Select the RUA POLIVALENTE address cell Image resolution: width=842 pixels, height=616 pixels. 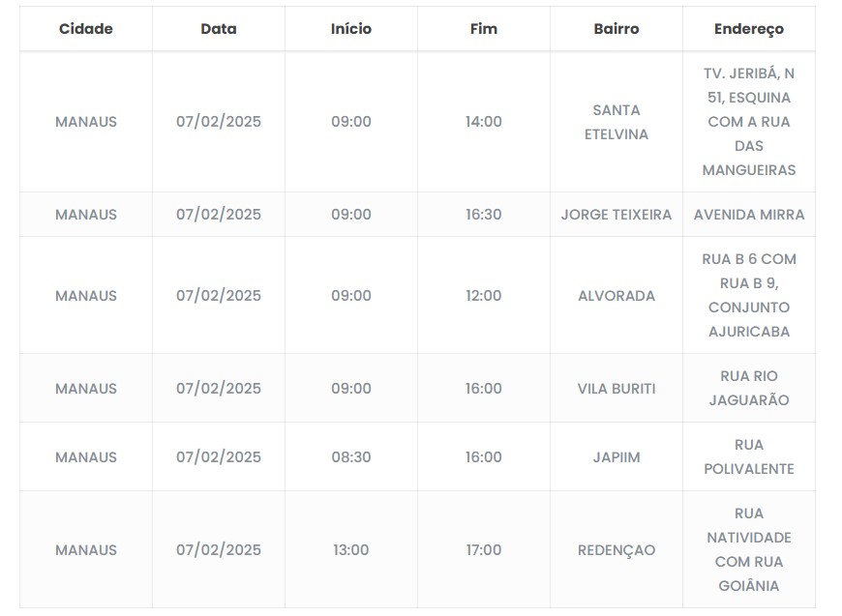(x=749, y=457)
